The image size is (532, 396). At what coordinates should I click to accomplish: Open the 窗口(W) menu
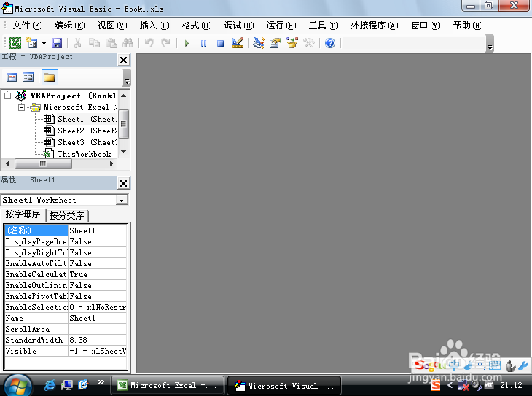tap(426, 26)
